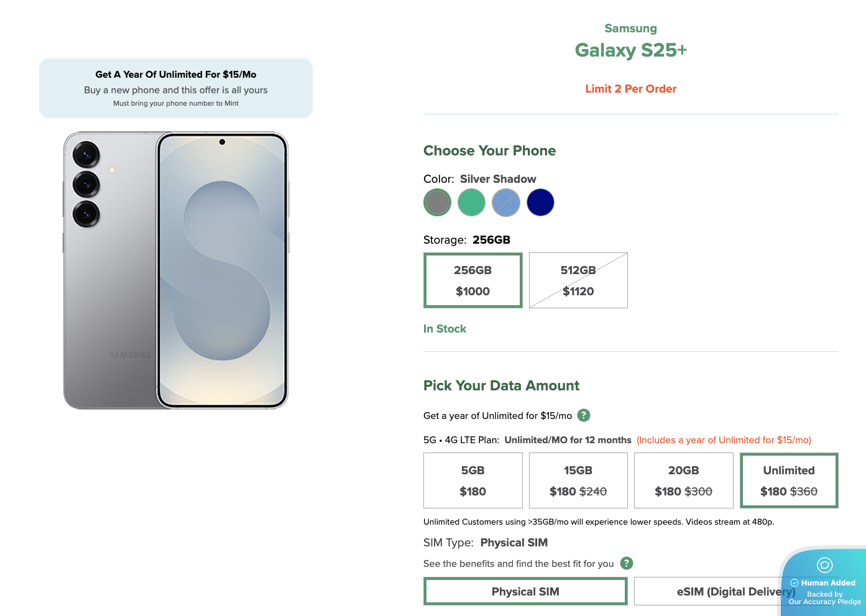The width and height of the screenshot is (866, 616).
Task: Click help icon beside Unlimited for $15/mo
Action: (584, 415)
